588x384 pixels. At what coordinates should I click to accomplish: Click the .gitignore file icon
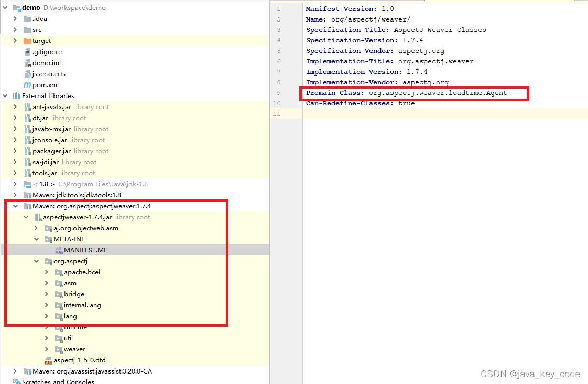[x=27, y=52]
